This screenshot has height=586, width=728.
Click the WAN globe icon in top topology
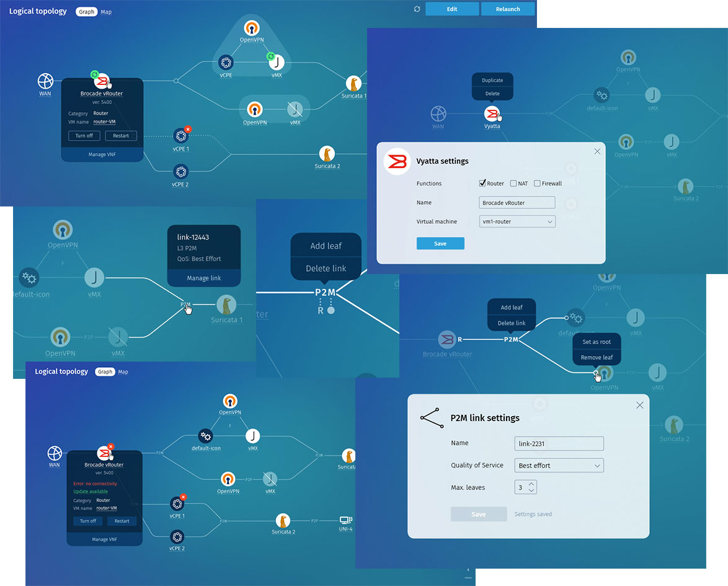45,81
